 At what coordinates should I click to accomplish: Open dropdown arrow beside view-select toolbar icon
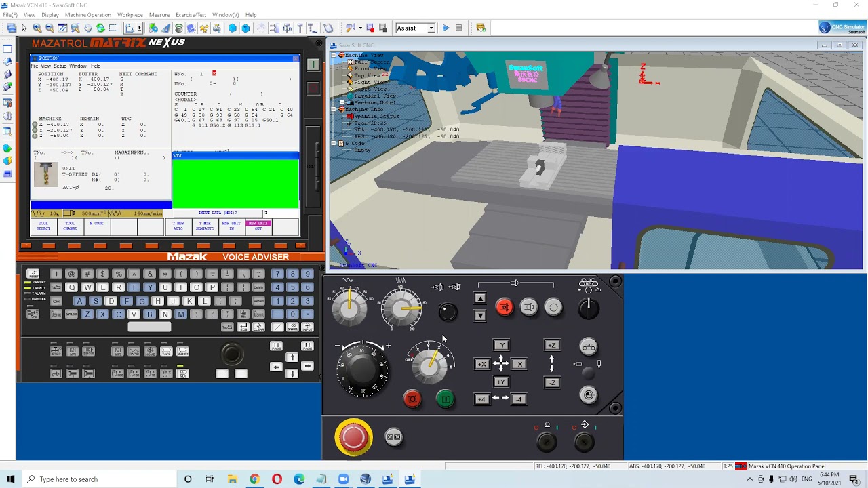(x=140, y=28)
